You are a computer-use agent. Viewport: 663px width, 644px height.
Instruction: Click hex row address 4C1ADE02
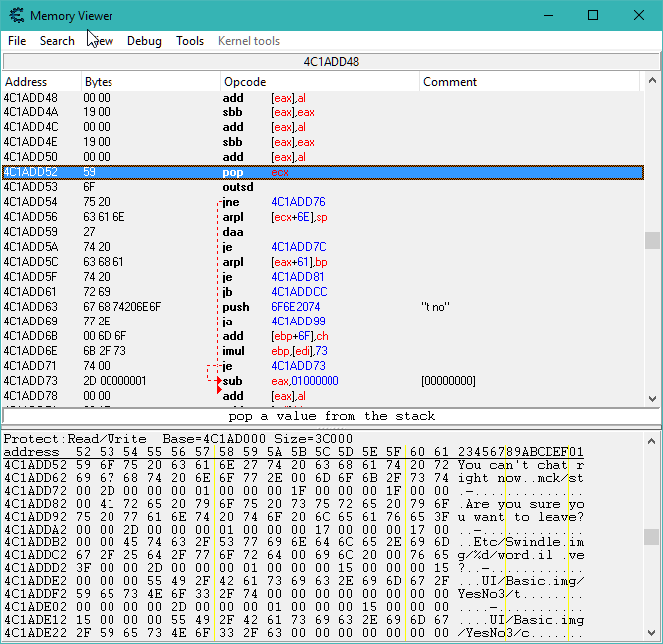click(x=35, y=607)
